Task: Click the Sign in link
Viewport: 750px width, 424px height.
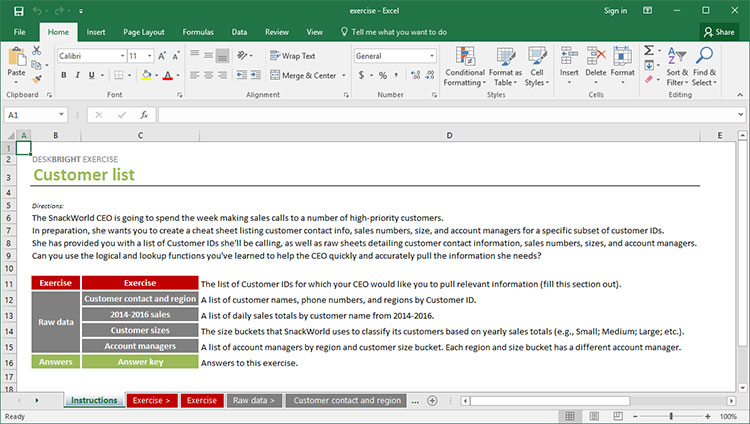Action: (x=616, y=11)
